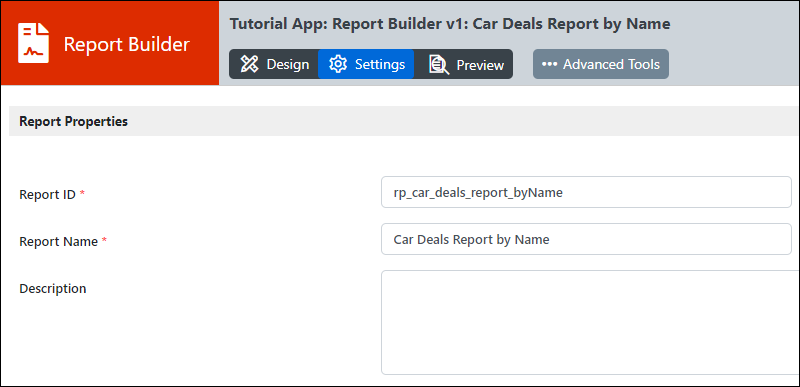Click the Report ID field label
Image resolution: width=800 pixels, height=387 pixels.
47,194
